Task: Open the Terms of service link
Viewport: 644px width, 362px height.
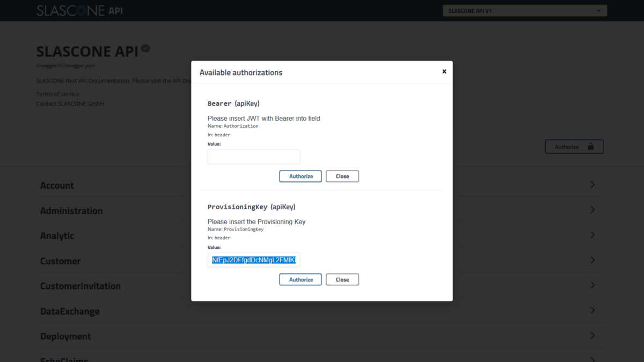Action: 57,93
